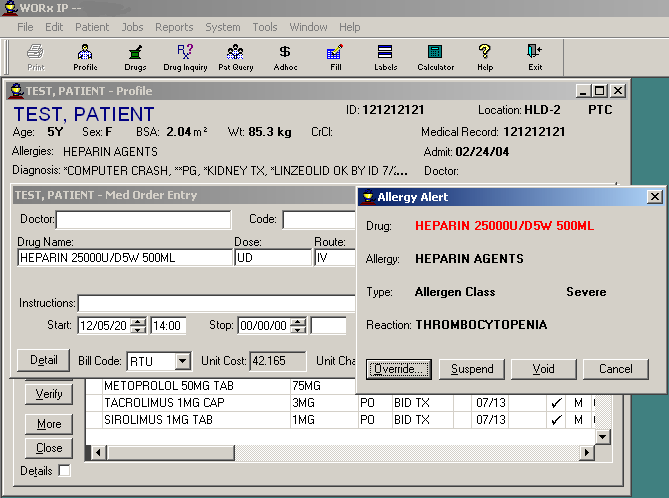Decrease the Stop date spinner
669x498 pixels.
point(299,330)
